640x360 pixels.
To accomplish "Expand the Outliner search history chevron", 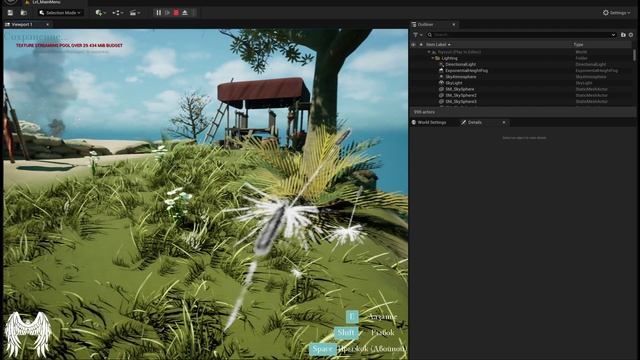I will [x=613, y=35].
